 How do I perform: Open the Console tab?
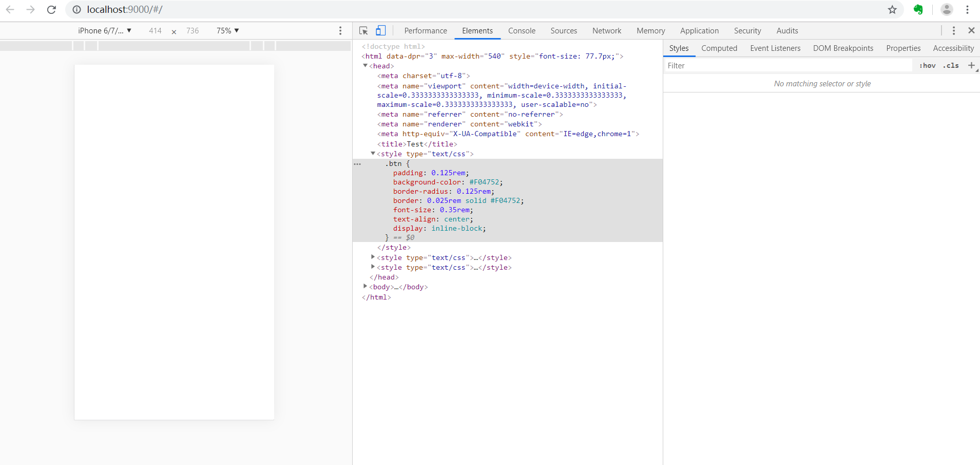[x=522, y=31]
